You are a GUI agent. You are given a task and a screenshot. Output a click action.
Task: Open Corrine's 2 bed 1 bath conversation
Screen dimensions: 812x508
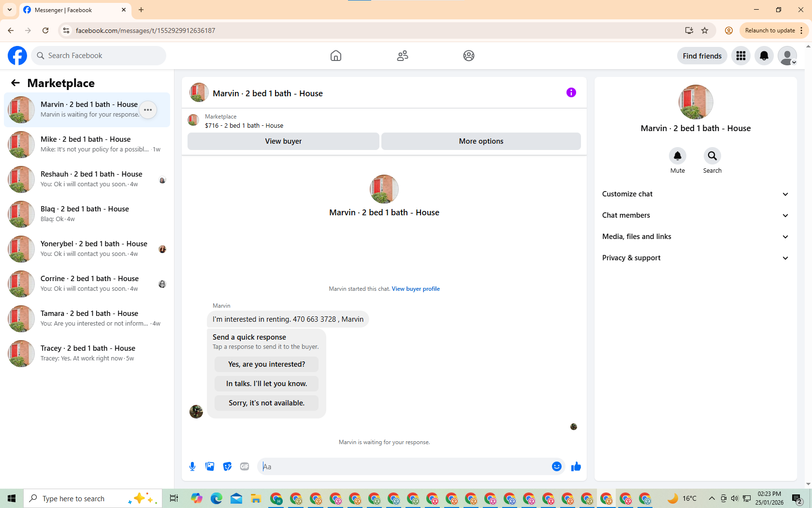[87, 284]
